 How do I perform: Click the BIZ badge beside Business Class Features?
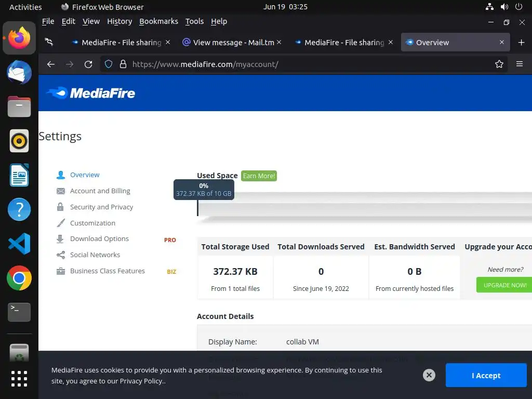coord(171,271)
